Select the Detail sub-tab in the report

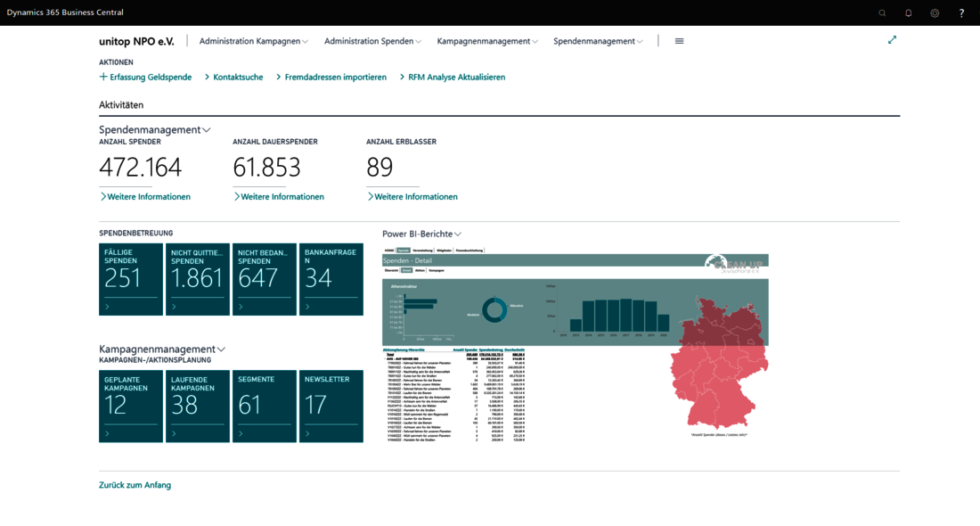click(x=406, y=270)
